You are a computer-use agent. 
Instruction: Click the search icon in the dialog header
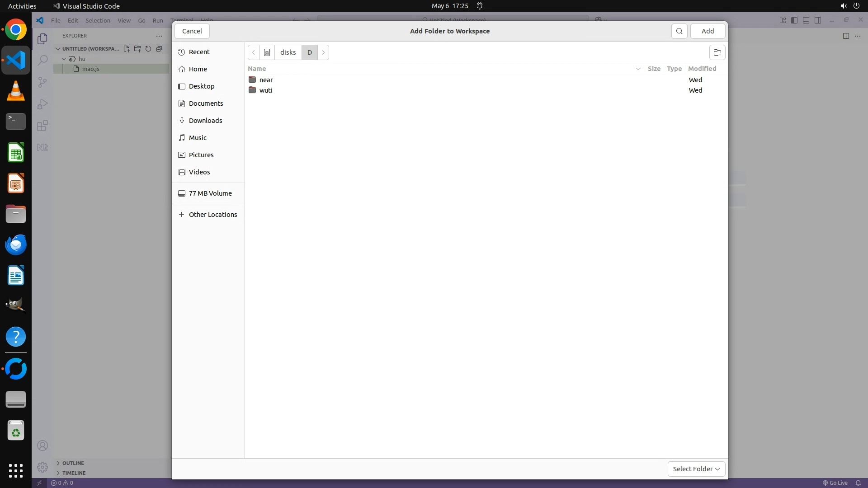[679, 31]
